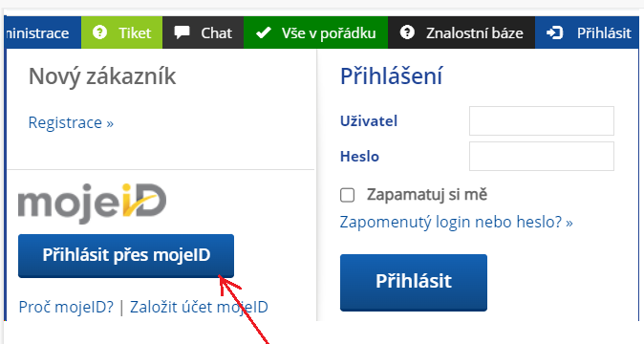The image size is (644, 344).
Task: Click the login arrow icon in navbar
Action: pos(554,32)
